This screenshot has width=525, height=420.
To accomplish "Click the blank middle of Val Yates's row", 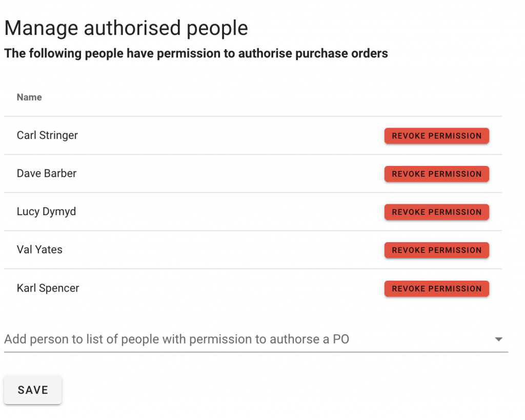I will pyautogui.click(x=231, y=249).
